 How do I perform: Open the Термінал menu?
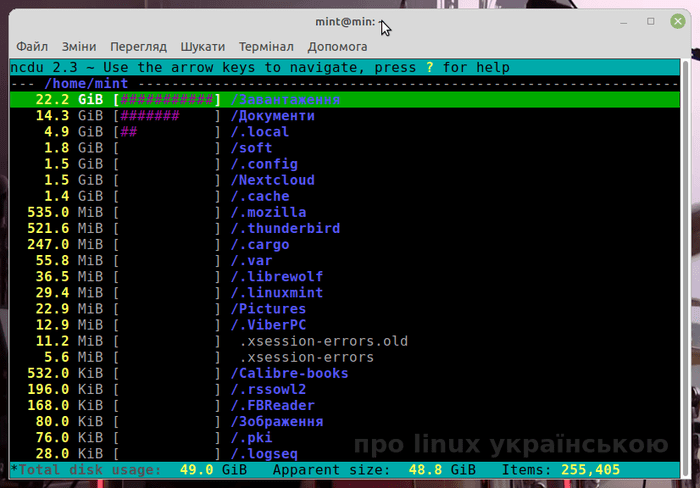point(266,46)
